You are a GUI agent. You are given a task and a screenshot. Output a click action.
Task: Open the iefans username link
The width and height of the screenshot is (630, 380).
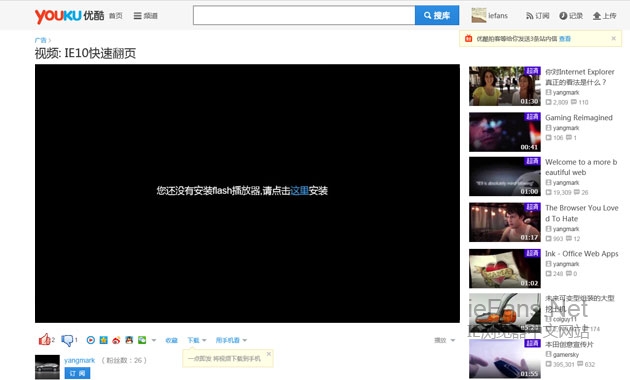[x=498, y=16]
